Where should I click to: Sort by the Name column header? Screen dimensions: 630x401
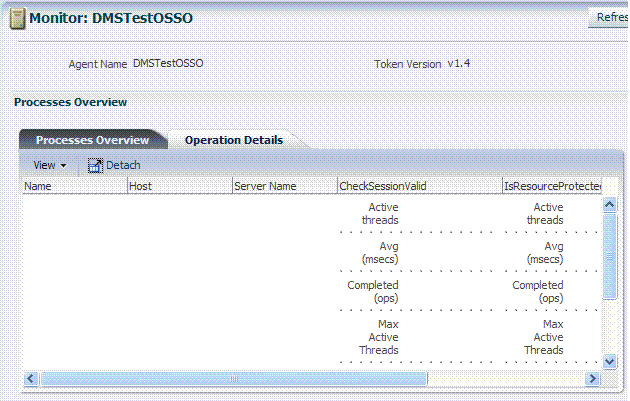(x=75, y=186)
